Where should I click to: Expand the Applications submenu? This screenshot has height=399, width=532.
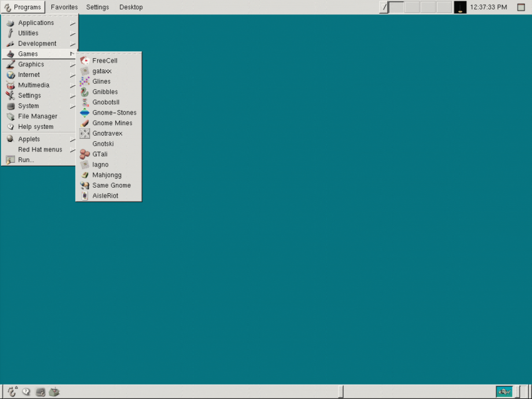click(39, 23)
